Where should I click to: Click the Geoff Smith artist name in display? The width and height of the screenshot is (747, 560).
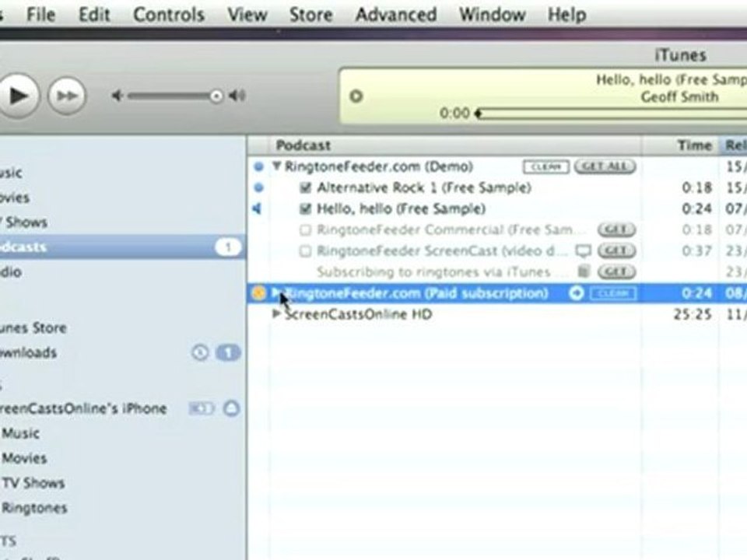coord(680,96)
